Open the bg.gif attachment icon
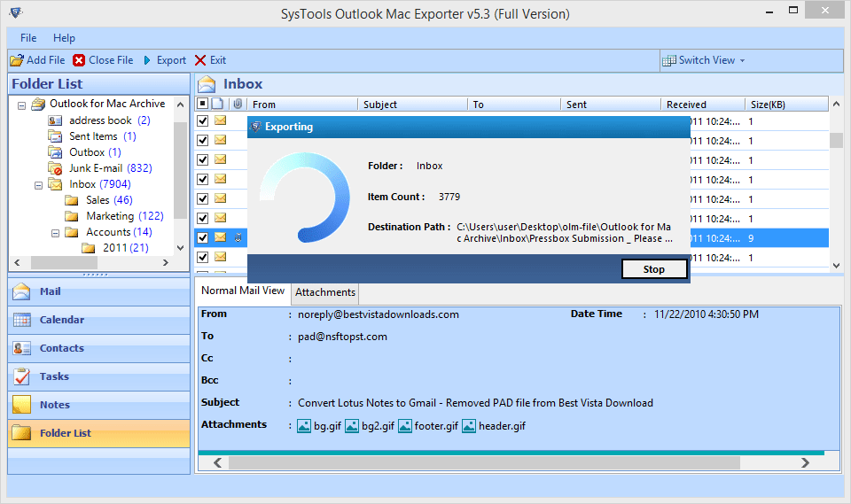851x504 pixels. (x=304, y=426)
